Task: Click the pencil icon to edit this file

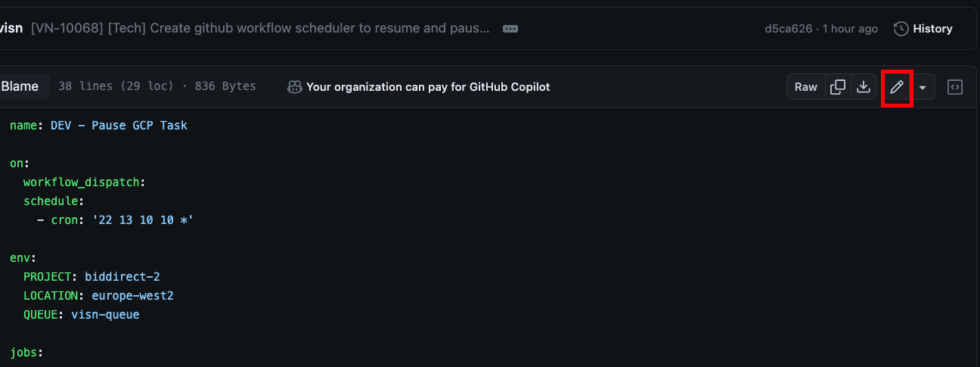Action: pos(897,87)
